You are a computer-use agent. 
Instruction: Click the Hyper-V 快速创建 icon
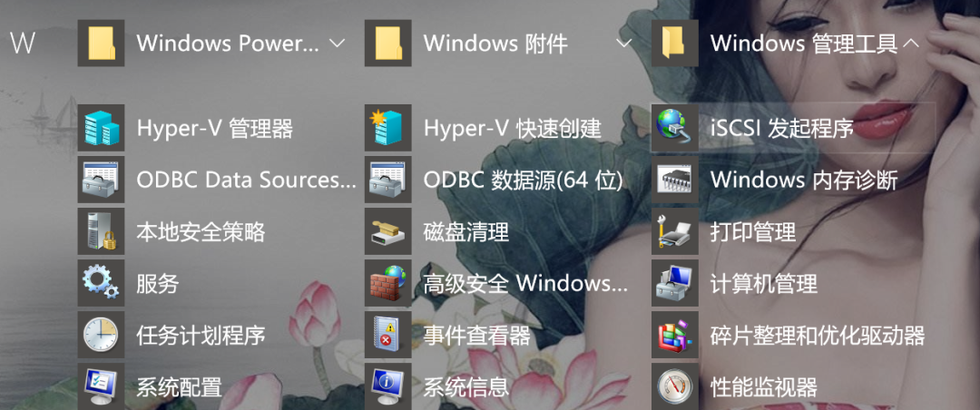(x=388, y=128)
